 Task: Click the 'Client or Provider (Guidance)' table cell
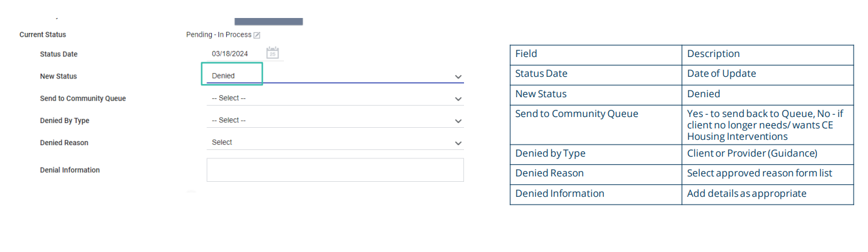tap(767, 154)
